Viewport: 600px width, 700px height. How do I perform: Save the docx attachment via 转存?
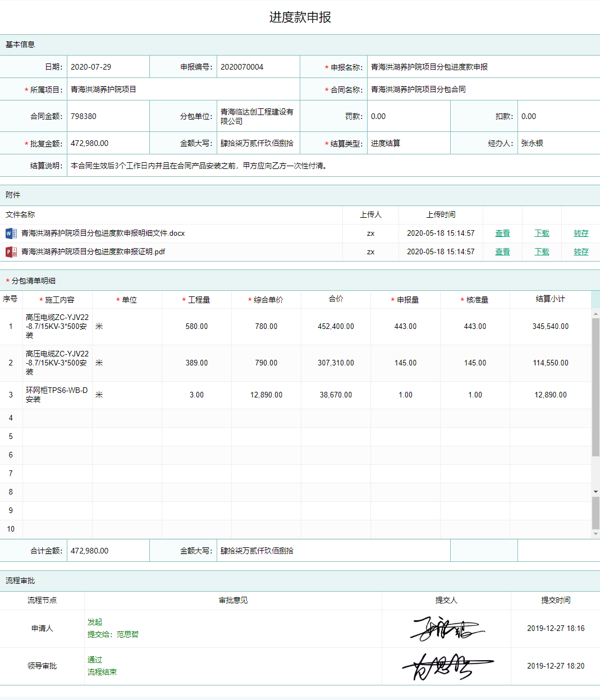(581, 234)
